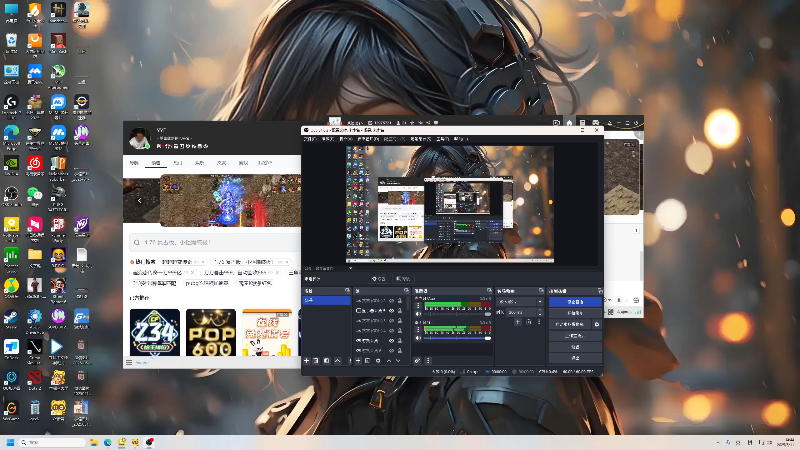Add a new scene in OBS Scenes dock

[307, 361]
